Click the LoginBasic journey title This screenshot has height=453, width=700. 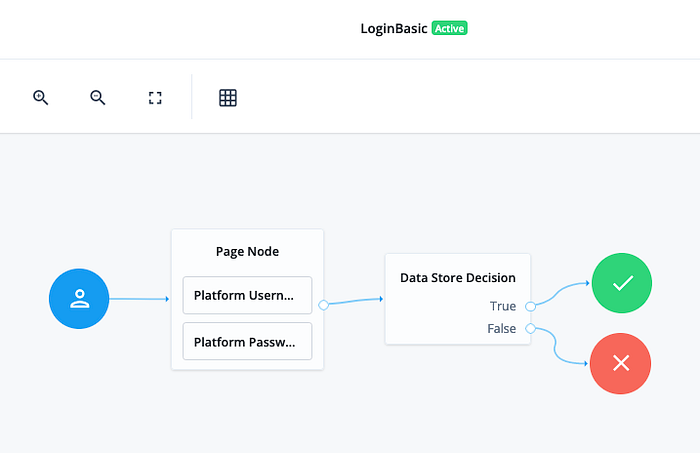click(x=394, y=29)
